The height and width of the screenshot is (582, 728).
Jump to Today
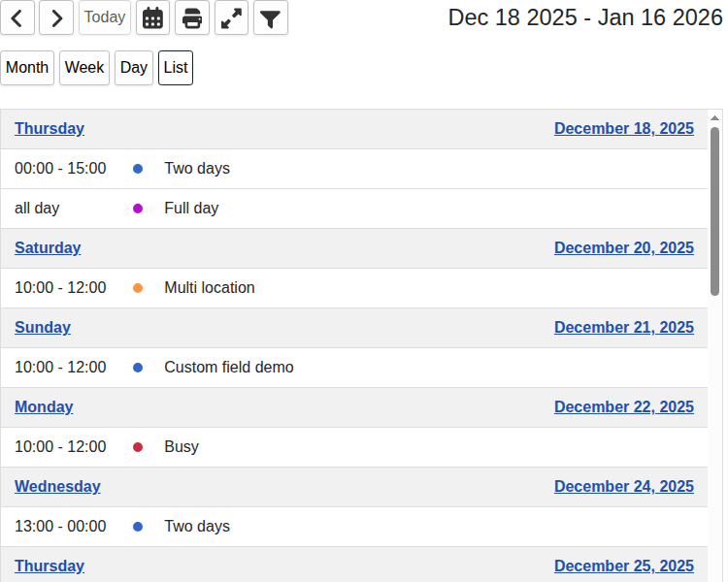pos(105,17)
